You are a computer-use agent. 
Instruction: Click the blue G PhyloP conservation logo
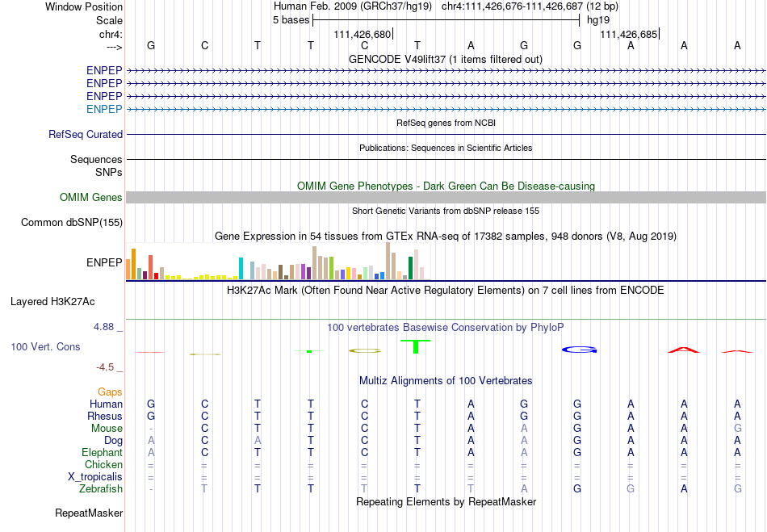click(x=579, y=350)
